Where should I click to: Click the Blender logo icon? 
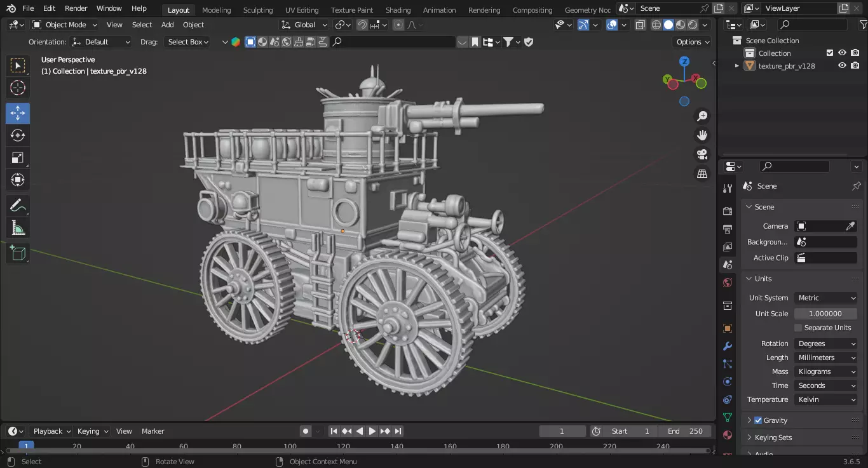[11, 8]
